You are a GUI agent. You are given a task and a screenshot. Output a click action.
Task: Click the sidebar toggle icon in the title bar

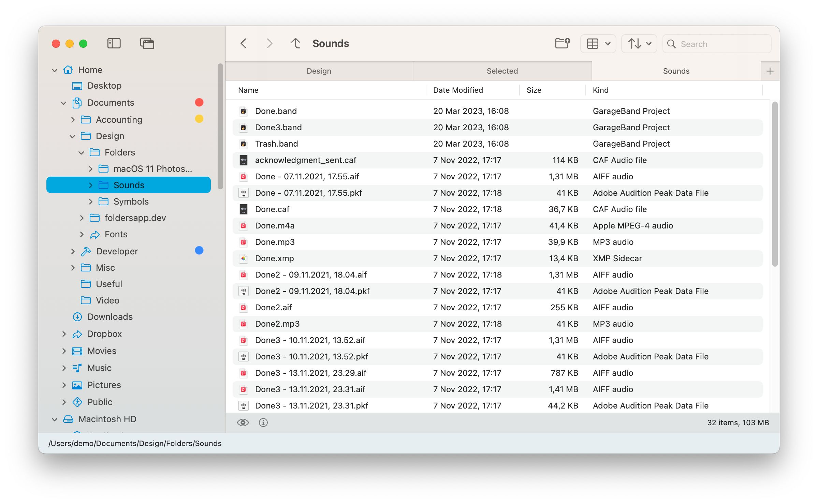(x=114, y=43)
